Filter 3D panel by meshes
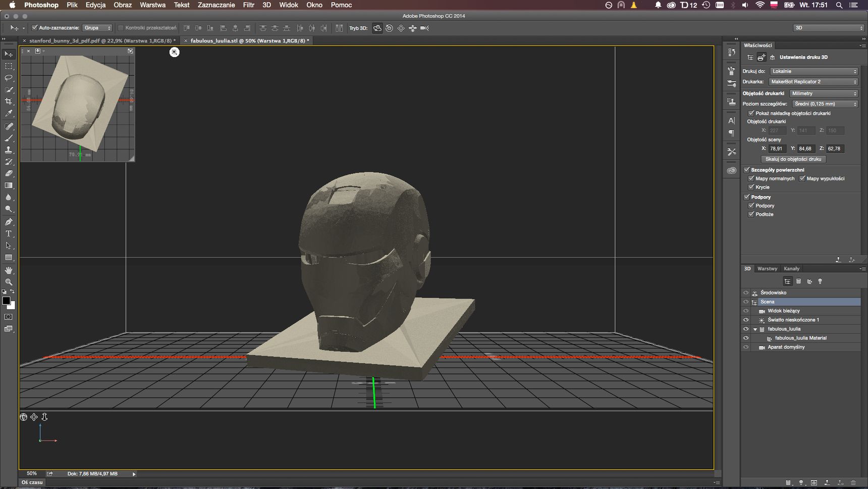Viewport: 868px width, 489px height. 798,281
